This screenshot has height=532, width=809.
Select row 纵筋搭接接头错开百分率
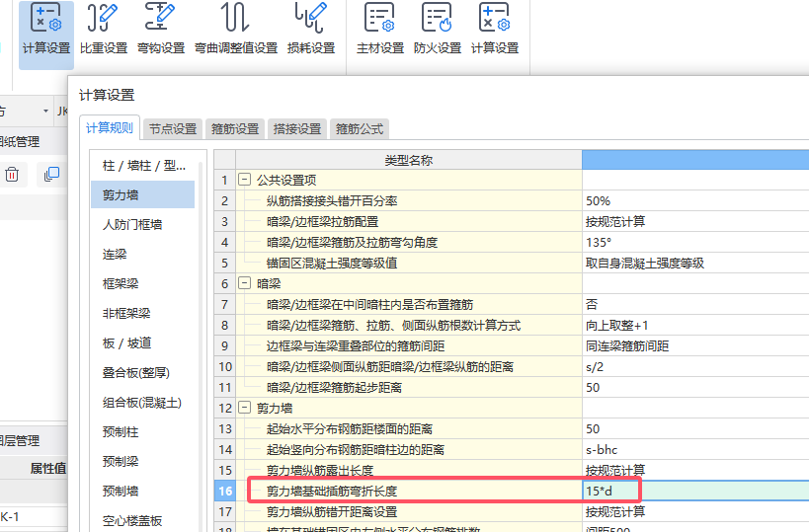tap(409, 200)
